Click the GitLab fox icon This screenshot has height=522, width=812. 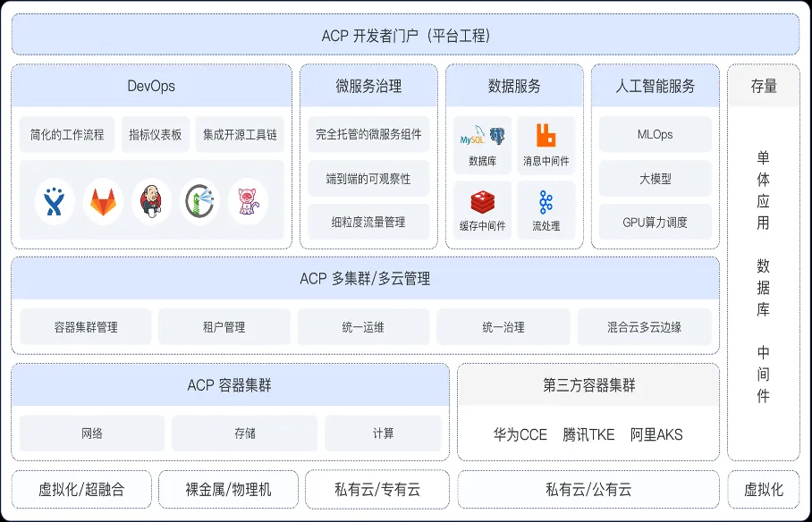103,201
